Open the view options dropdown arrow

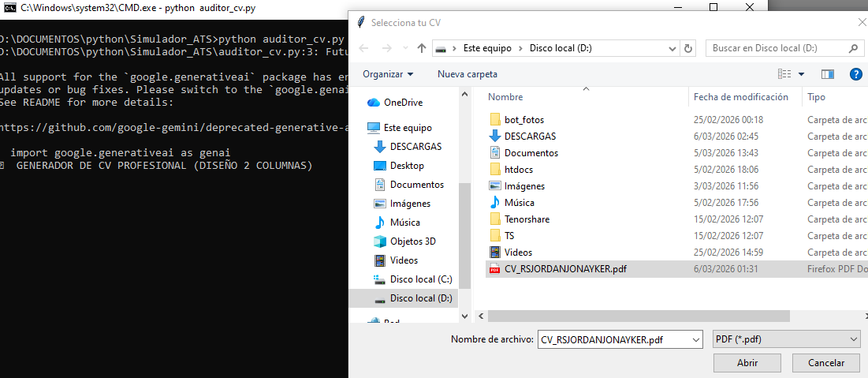802,74
